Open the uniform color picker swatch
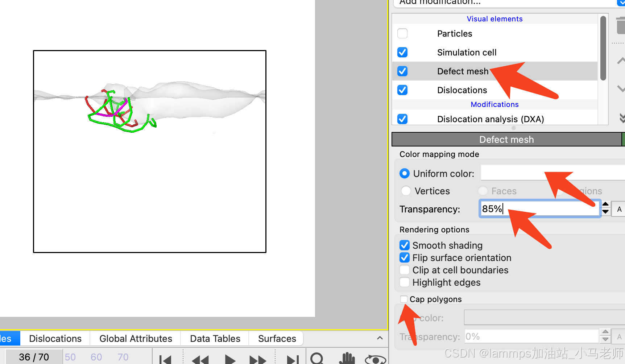This screenshot has width=625, height=364. [x=553, y=173]
